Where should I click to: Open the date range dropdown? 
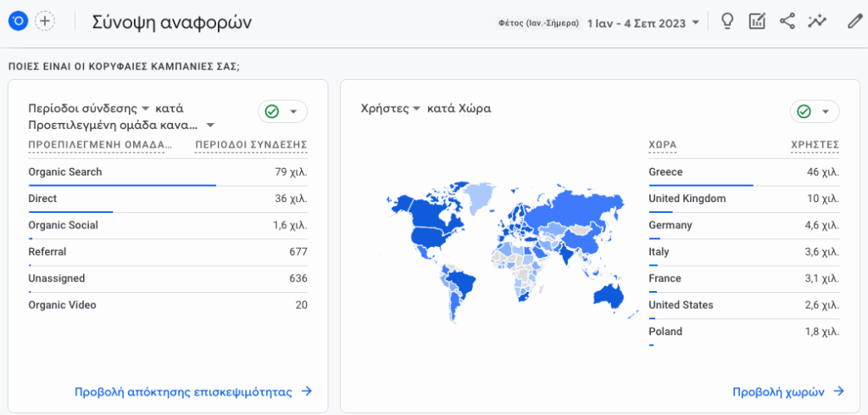click(644, 23)
